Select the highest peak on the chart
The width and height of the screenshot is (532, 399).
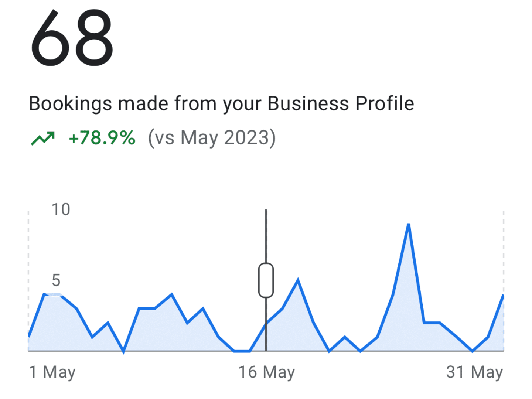[x=408, y=225]
